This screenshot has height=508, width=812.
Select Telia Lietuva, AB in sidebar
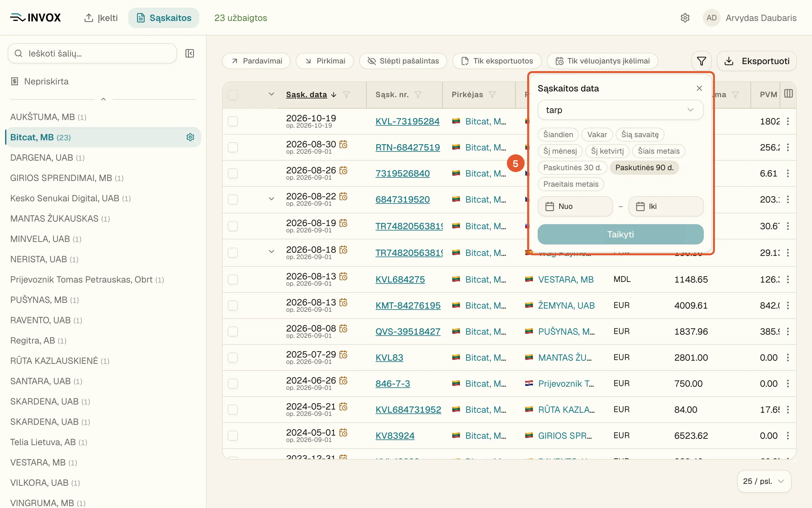[x=49, y=442]
